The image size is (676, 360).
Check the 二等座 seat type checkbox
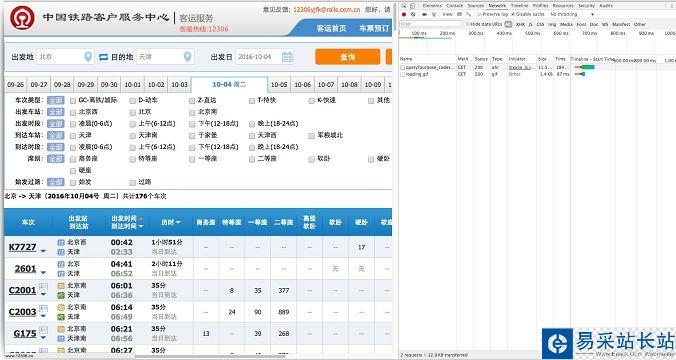pos(252,160)
